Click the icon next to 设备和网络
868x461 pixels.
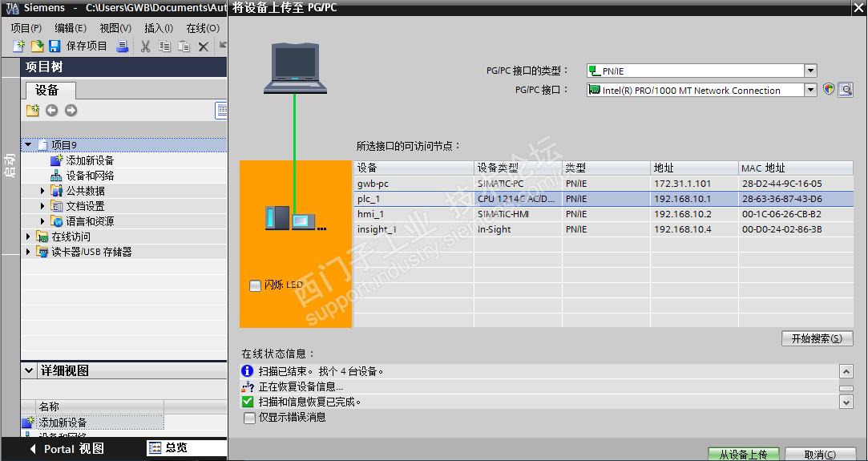click(x=56, y=176)
